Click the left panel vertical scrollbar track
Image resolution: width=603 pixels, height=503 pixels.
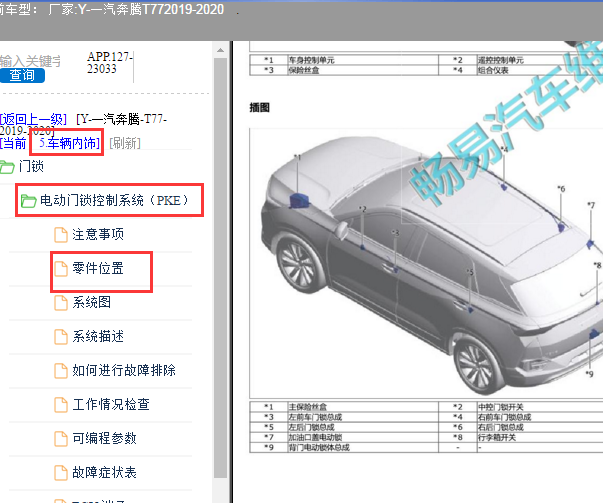220,269
